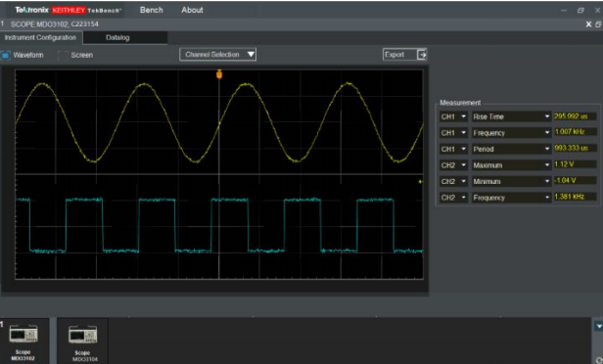Open the Minimum measurement type dropdown
The image size is (603, 364).
(x=511, y=181)
